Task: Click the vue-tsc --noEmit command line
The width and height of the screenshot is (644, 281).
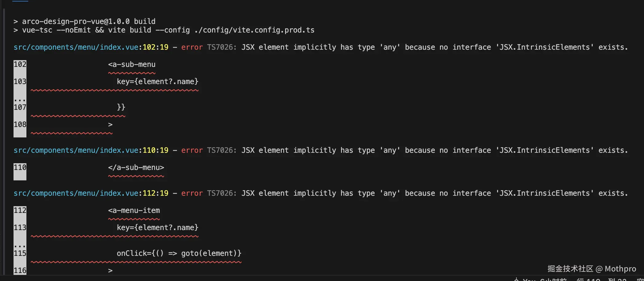Action: 168,30
